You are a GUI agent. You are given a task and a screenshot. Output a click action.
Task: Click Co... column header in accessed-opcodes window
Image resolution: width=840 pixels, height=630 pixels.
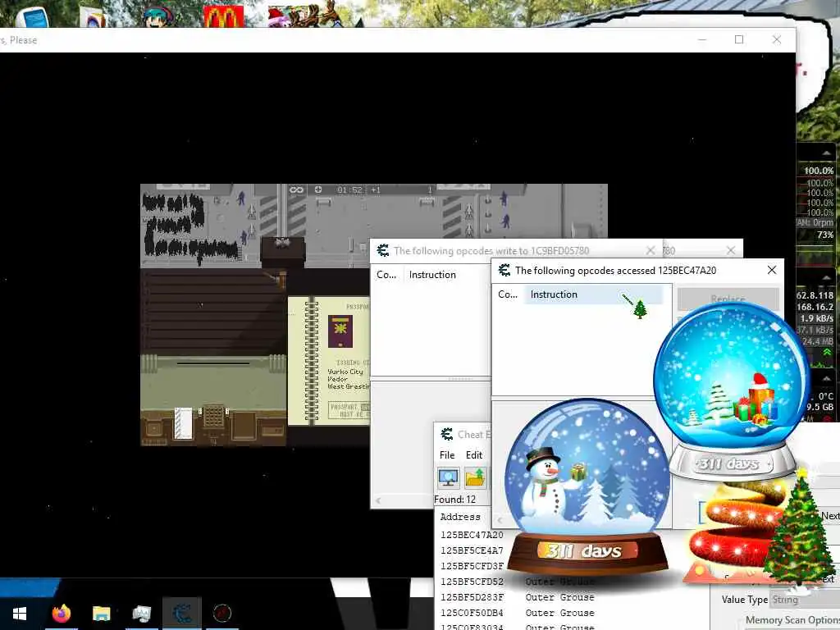pos(508,294)
